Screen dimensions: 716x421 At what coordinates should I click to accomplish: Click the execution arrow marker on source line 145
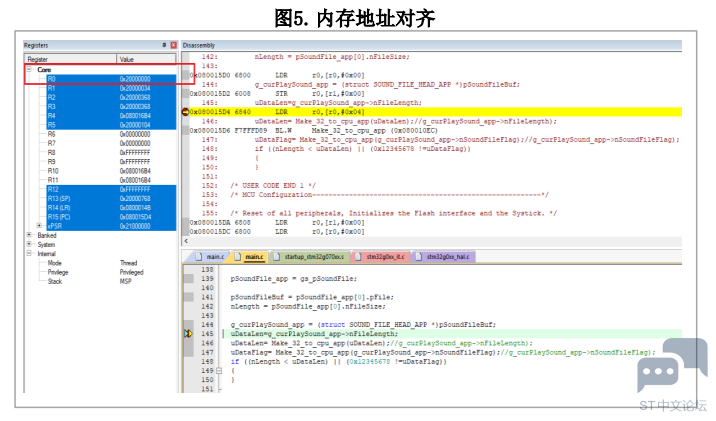point(188,334)
